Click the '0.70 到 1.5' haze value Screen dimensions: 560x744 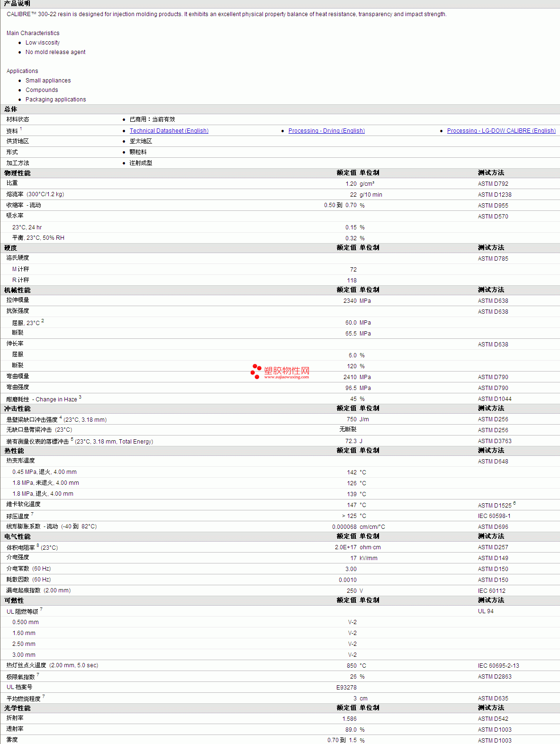[x=342, y=740]
